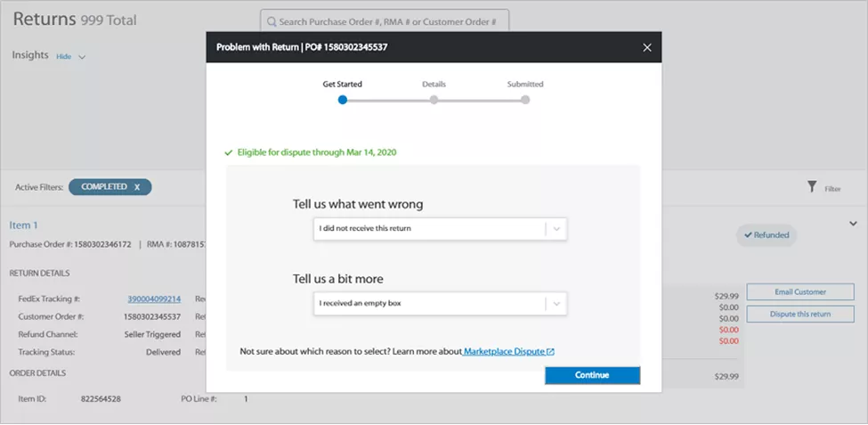
Task: Remove the COMPLETED filter chip via X
Action: [x=137, y=187]
